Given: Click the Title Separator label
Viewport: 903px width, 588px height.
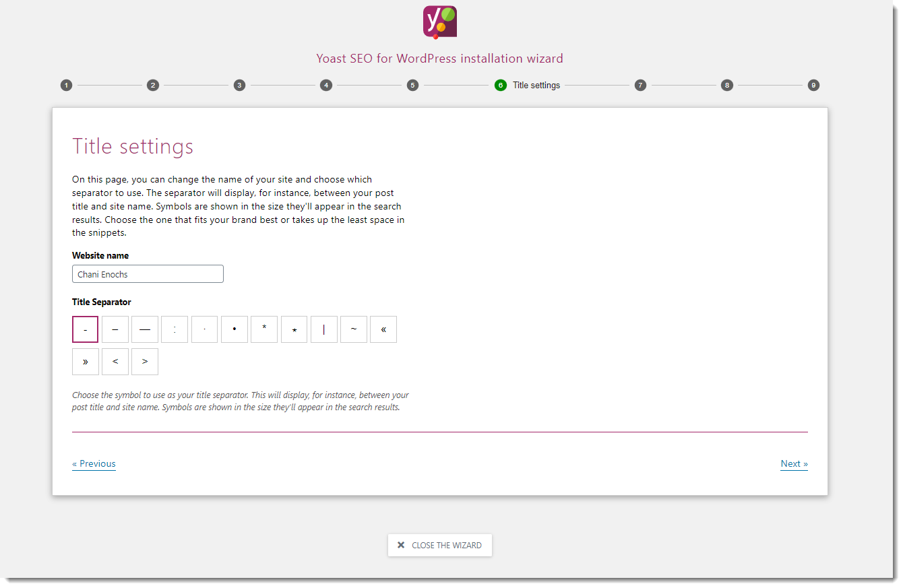Looking at the screenshot, I should [102, 302].
